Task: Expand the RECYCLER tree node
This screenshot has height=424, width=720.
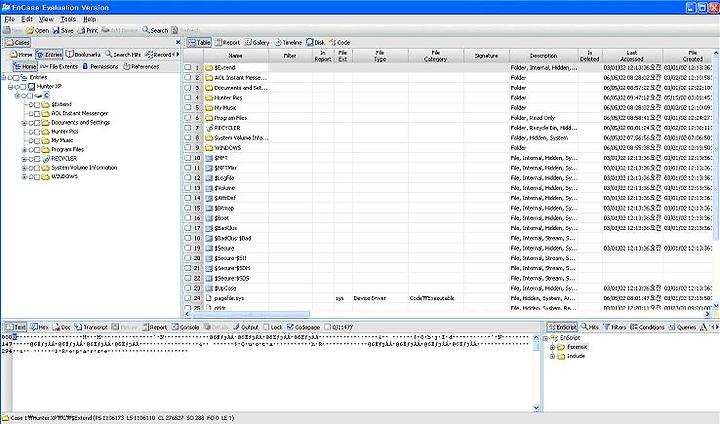Action: coord(24,159)
